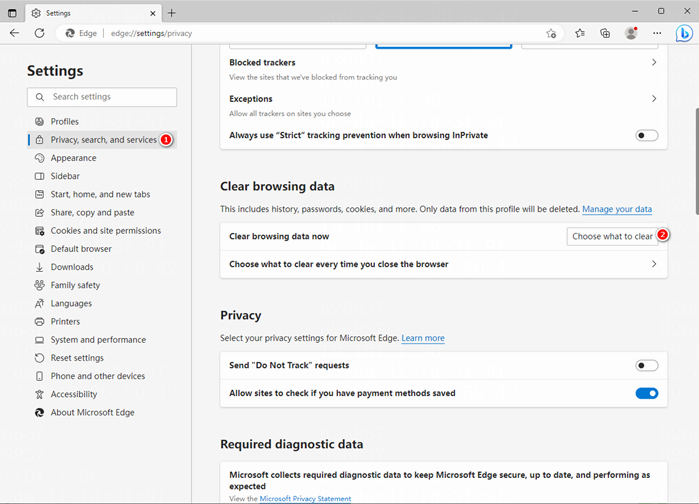Image resolution: width=699 pixels, height=504 pixels.
Task: Select the Accessibility menu label
Action: (x=74, y=394)
